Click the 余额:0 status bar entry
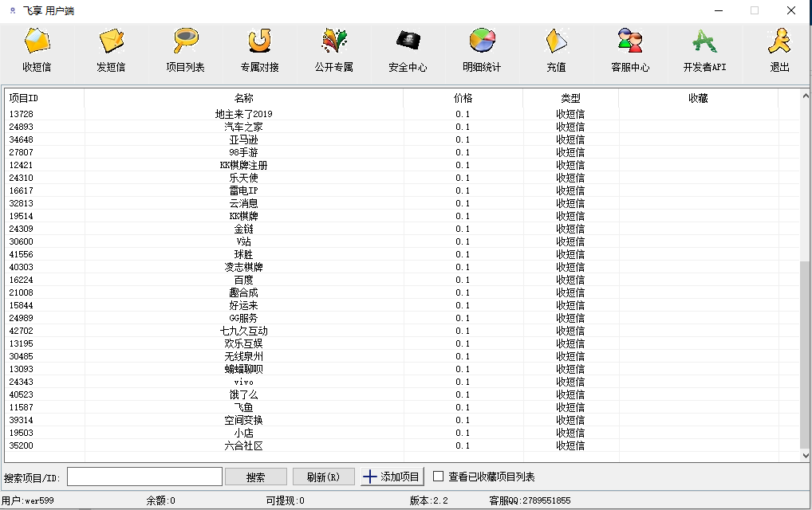This screenshot has width=812, height=510. [x=160, y=500]
